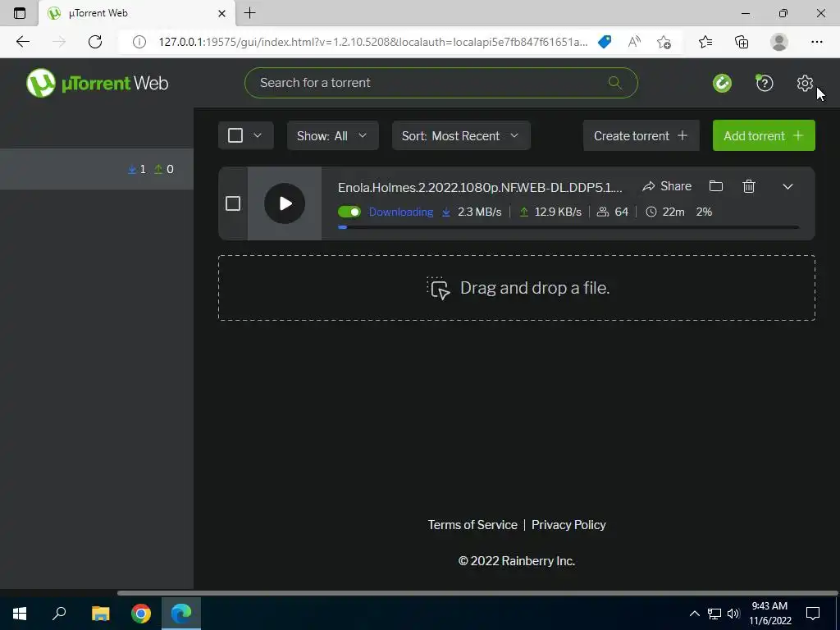Open the Show: All filter dropdown

point(333,135)
